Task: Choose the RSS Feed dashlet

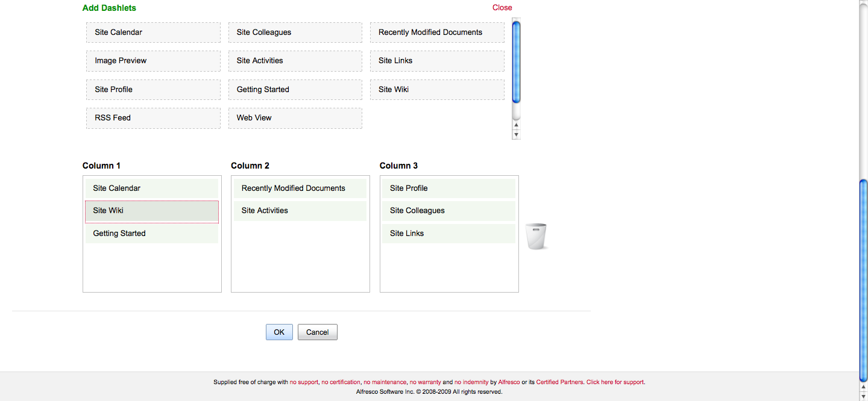Action: coord(153,118)
